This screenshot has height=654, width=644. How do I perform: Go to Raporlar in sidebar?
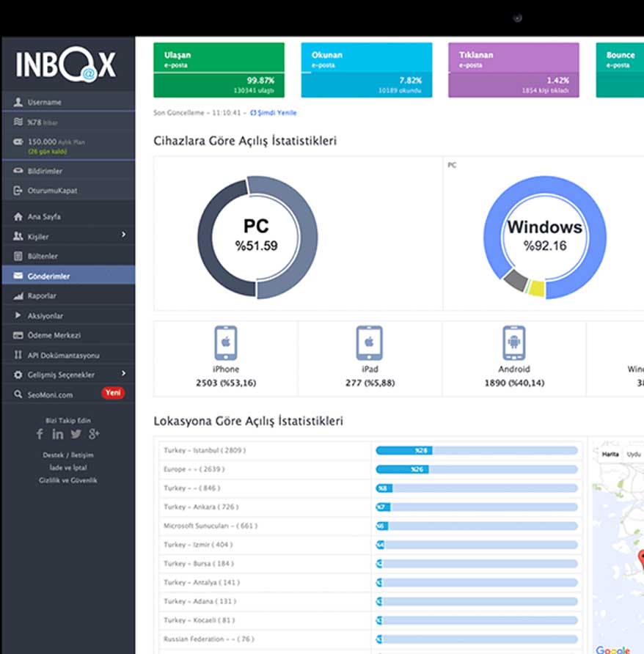42,296
